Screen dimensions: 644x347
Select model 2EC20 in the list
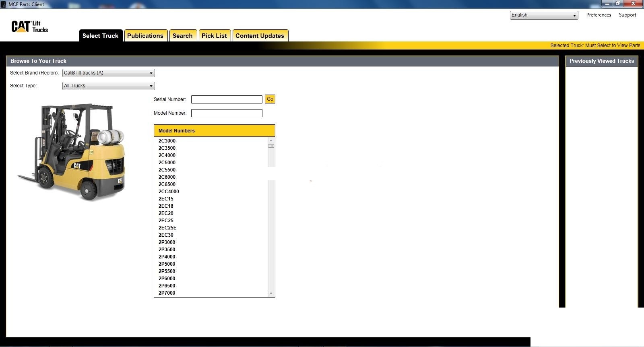pos(166,213)
